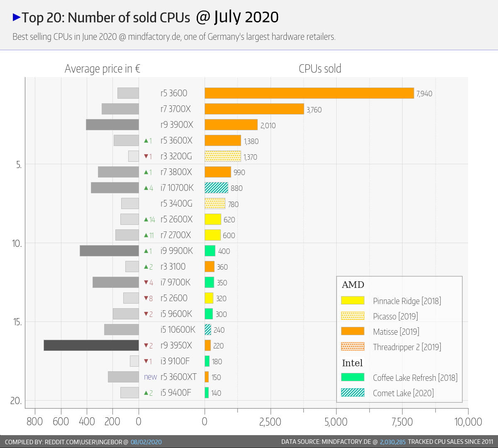Click the red down arrow beside r5 2600
Image resolution: width=498 pixels, height=448 pixels.
(146, 298)
